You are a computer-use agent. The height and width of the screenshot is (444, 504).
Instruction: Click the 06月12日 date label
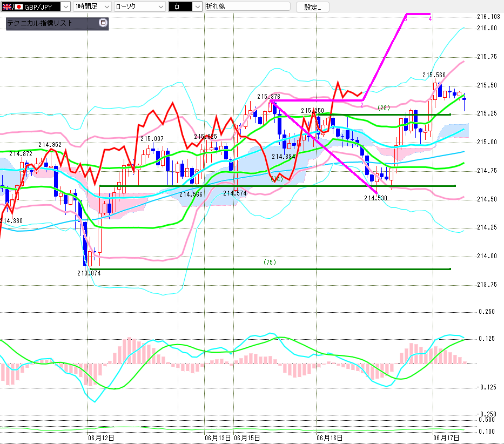(101, 438)
